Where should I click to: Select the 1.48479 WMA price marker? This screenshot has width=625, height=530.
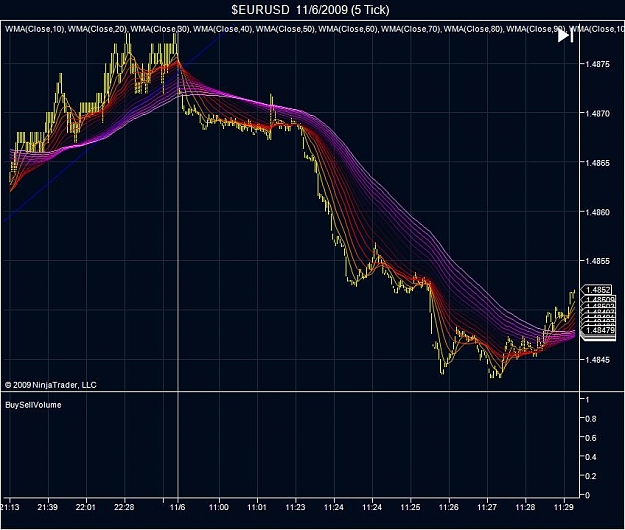tap(599, 330)
